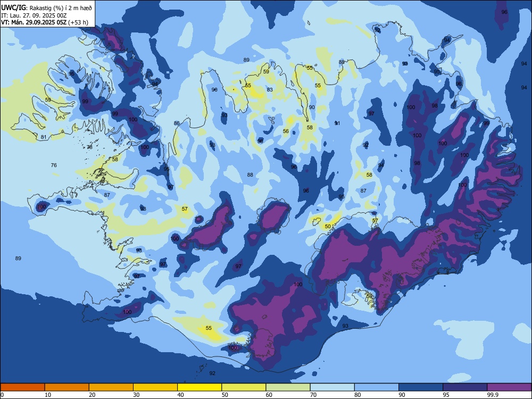Click the bright yellow 40–50 legend swatch

(199, 387)
